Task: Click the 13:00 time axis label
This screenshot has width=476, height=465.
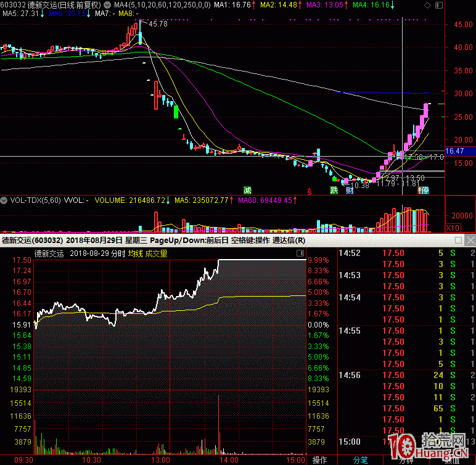Action: coord(160,460)
